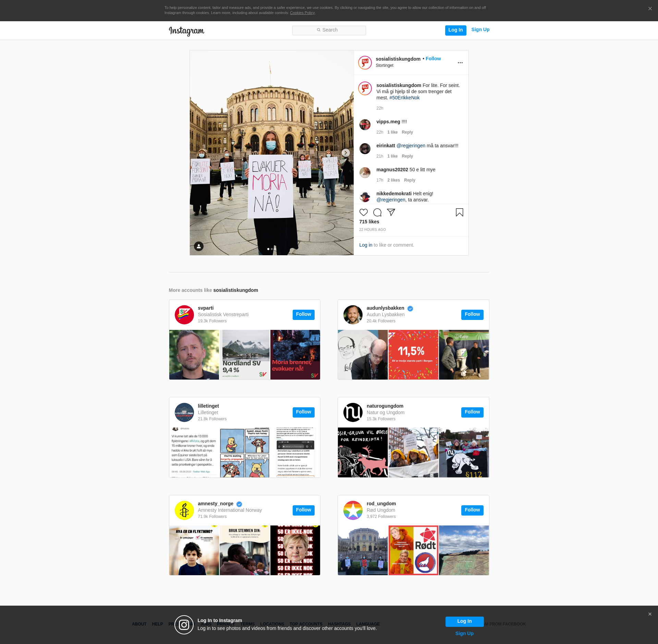Click eirinkatt commenter avatar
Screen dimensions: 658x644
coord(365,149)
